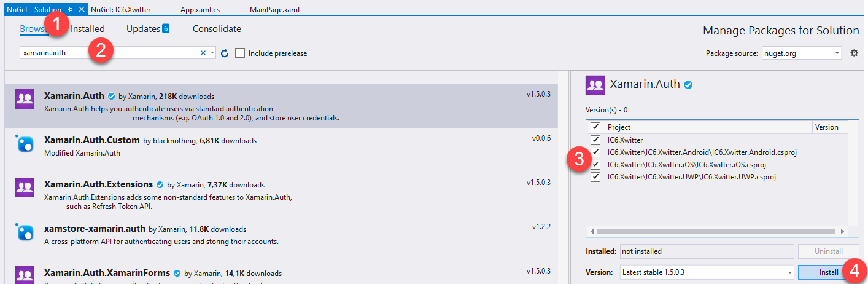
Task: Toggle the select-all Project checkbox
Action: click(x=595, y=127)
